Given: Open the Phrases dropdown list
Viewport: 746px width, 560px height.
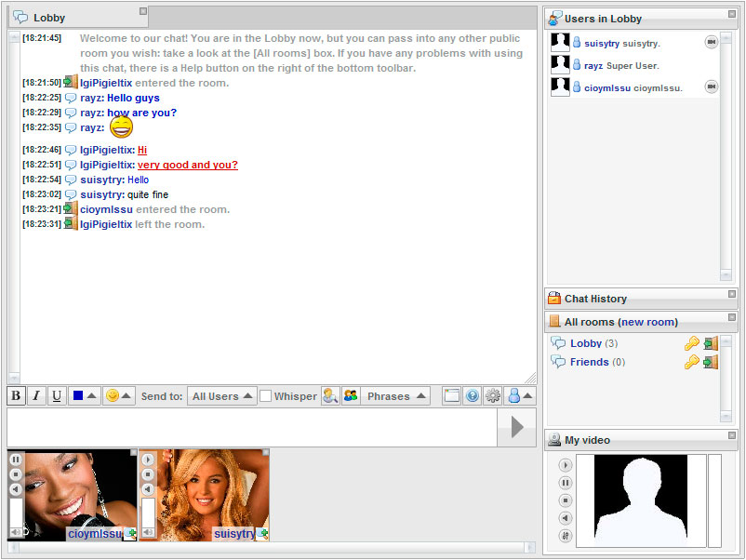Looking at the screenshot, I should (x=395, y=396).
